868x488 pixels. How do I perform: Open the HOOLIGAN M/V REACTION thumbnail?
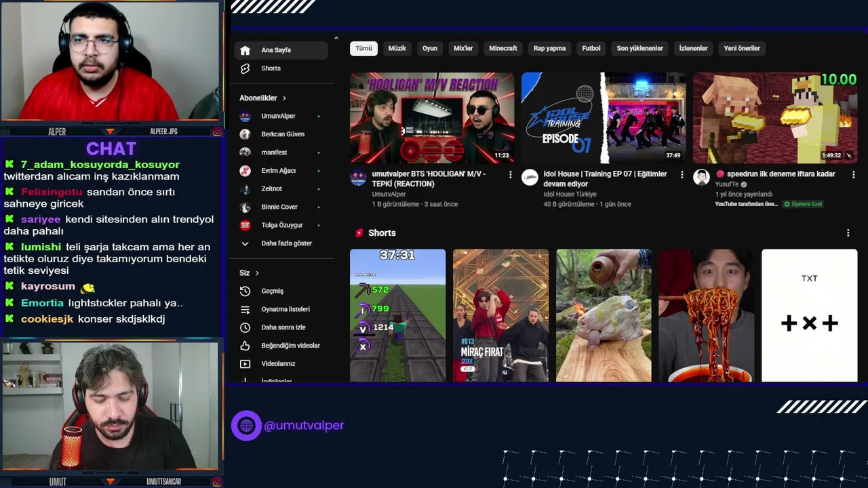click(432, 118)
